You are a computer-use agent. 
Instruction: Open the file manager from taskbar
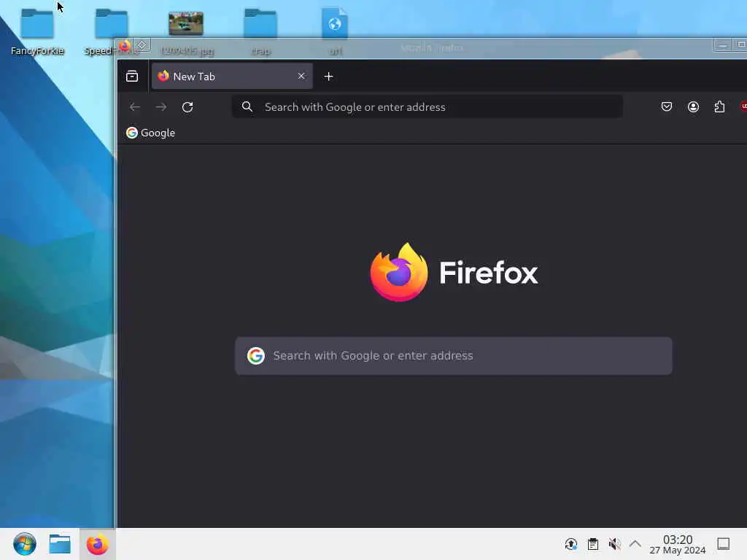[60, 544]
